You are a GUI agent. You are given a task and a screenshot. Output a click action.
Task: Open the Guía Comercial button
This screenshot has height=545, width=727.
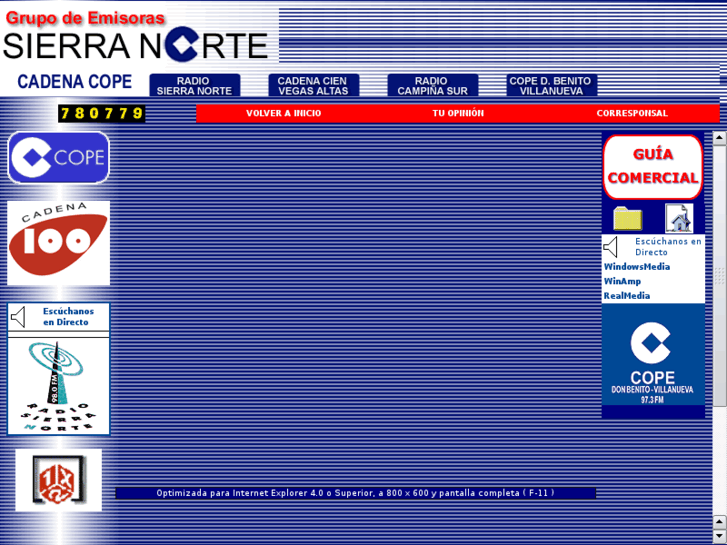pos(653,166)
